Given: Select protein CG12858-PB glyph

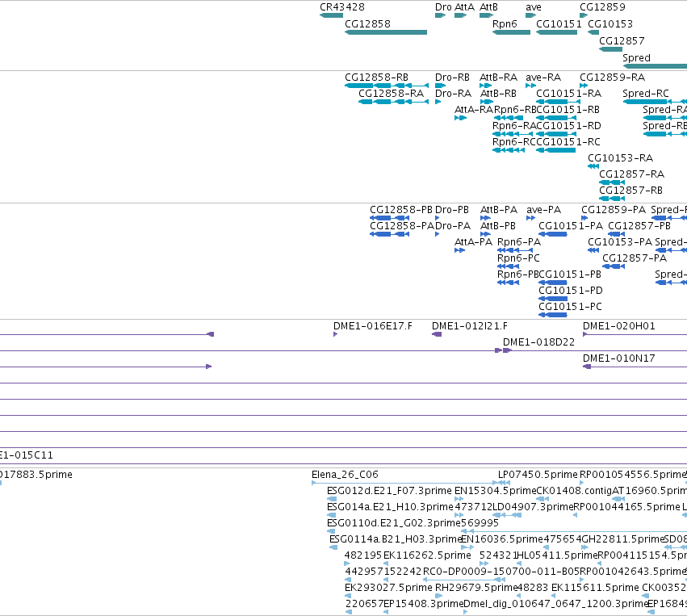Looking at the screenshot, I should pyautogui.click(x=389, y=218).
